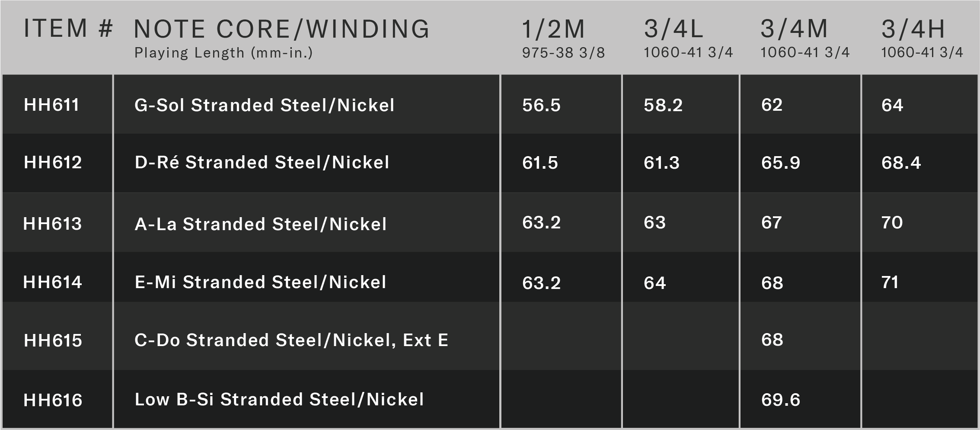980x430 pixels.
Task: Click the 3/4M column header
Action: pyautogui.click(x=794, y=29)
